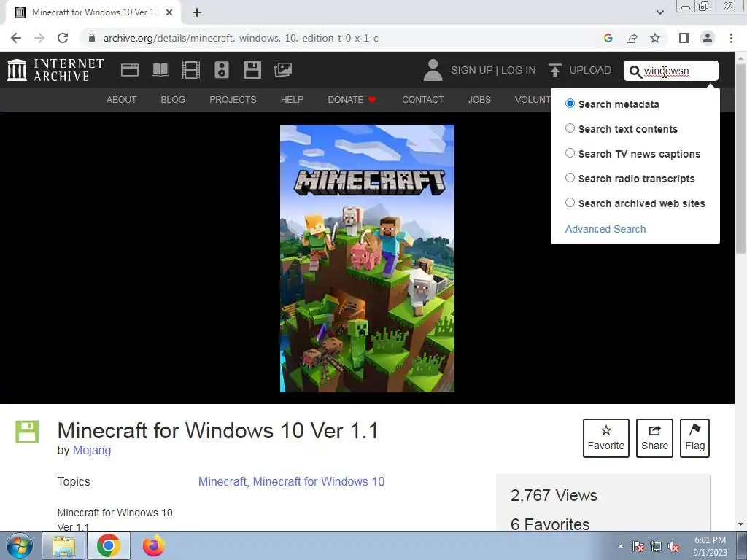
Task: Select Search archived web sites radio
Action: tap(570, 203)
